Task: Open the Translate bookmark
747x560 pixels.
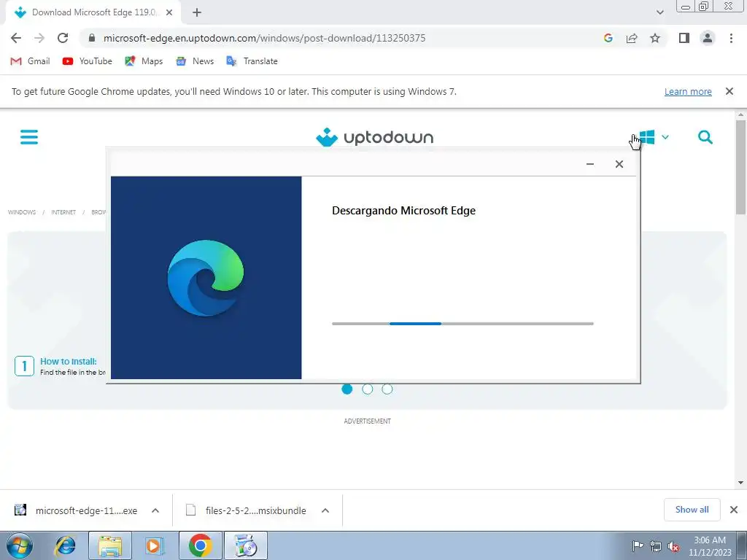Action: pos(252,61)
